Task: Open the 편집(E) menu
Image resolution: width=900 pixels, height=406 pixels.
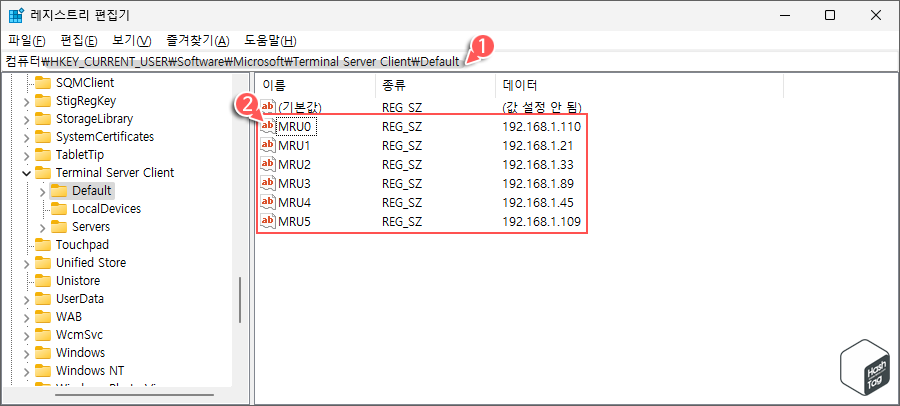Action: [79, 41]
